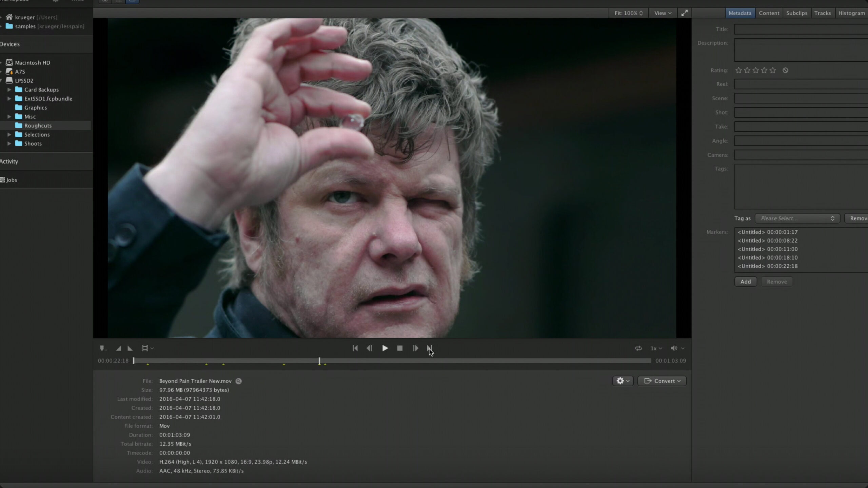
Task: Expand the Shoots folder
Action: point(9,143)
